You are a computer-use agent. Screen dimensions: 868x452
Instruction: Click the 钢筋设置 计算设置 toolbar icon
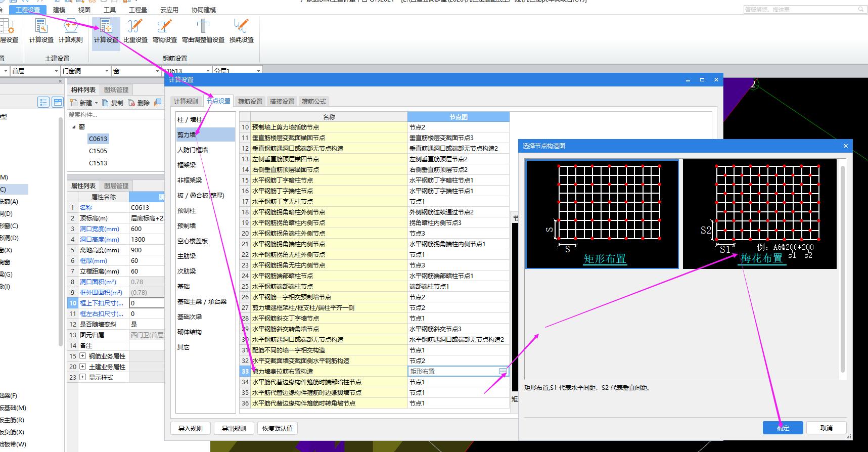(x=106, y=31)
